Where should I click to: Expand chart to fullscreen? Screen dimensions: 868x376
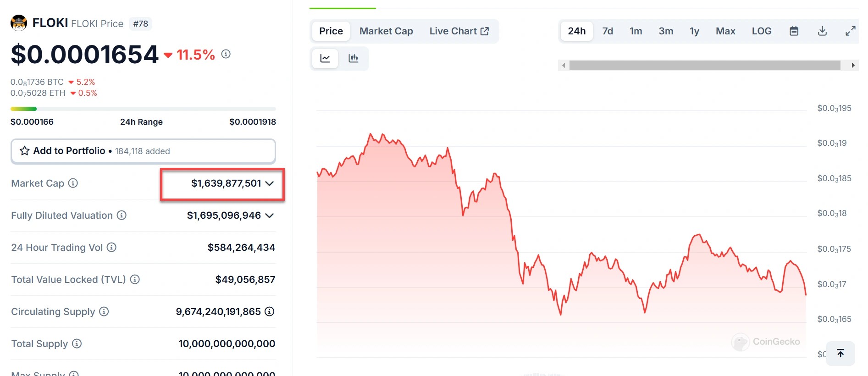(850, 31)
